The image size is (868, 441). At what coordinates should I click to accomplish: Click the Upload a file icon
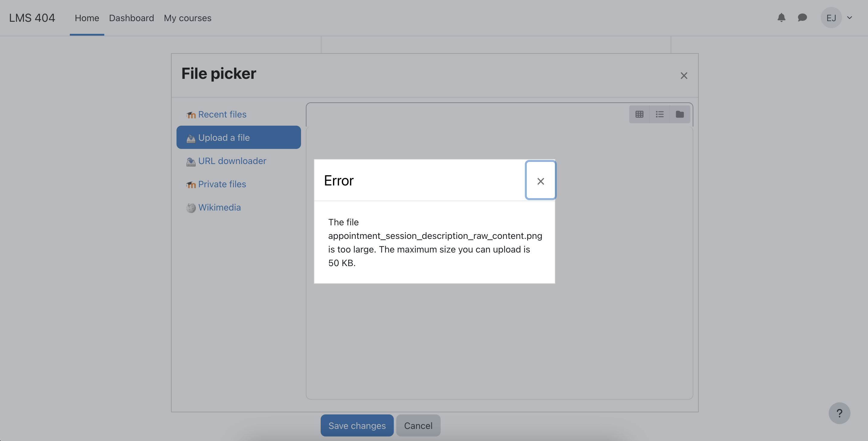[191, 138]
